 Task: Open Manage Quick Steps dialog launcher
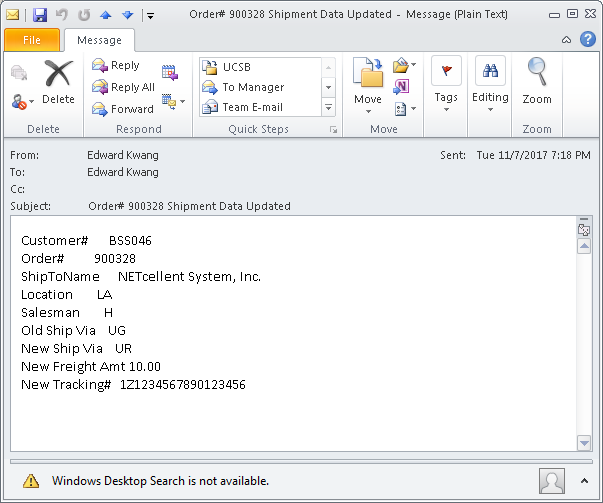333,130
